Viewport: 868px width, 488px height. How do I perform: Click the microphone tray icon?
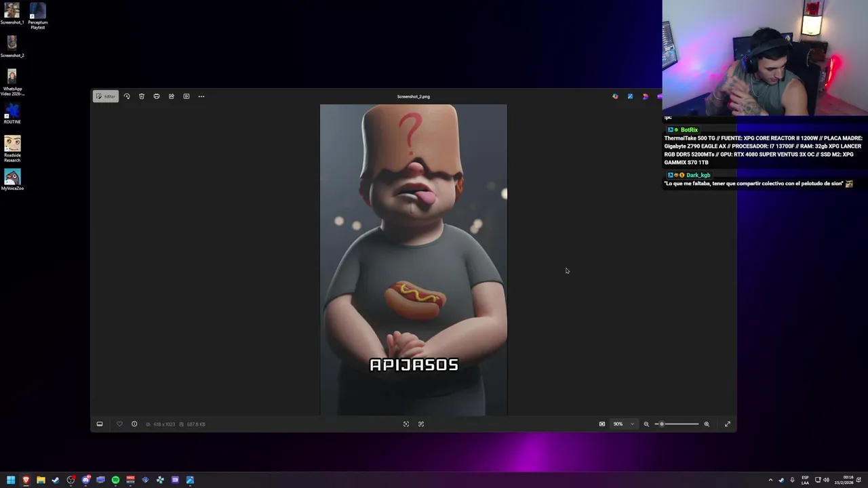click(792, 480)
